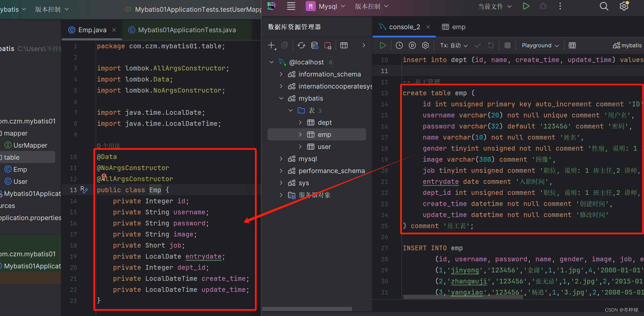The width and height of the screenshot is (644, 316).
Task: Disconnect from the database
Action: coord(328,45)
